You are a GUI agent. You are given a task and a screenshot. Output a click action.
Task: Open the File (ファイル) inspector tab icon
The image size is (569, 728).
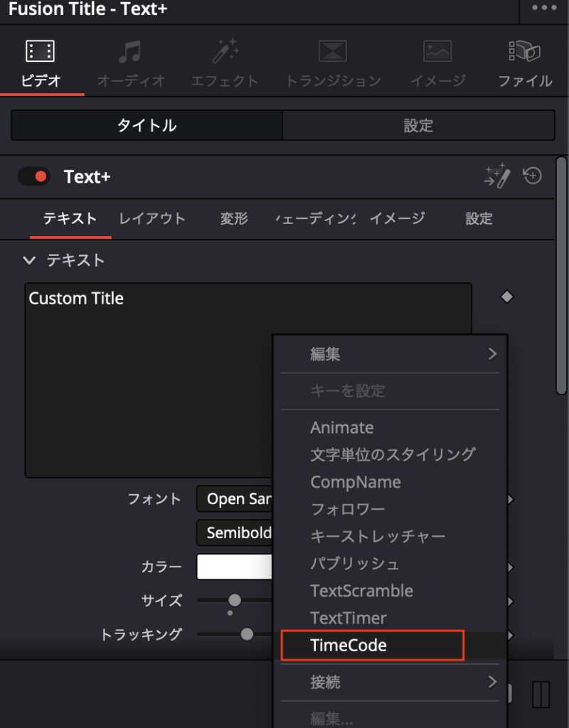pyautogui.click(x=525, y=51)
